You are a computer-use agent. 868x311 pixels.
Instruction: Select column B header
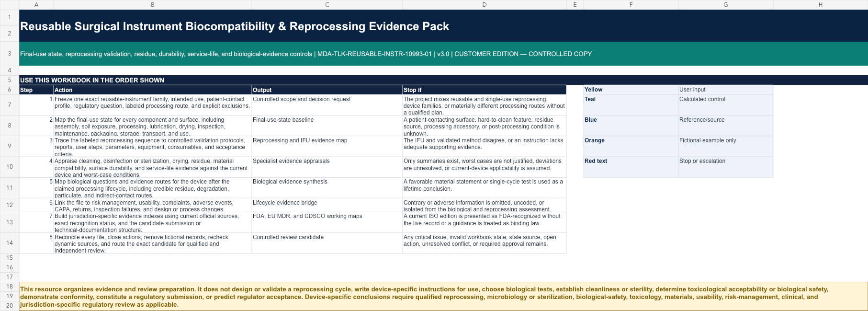(153, 5)
